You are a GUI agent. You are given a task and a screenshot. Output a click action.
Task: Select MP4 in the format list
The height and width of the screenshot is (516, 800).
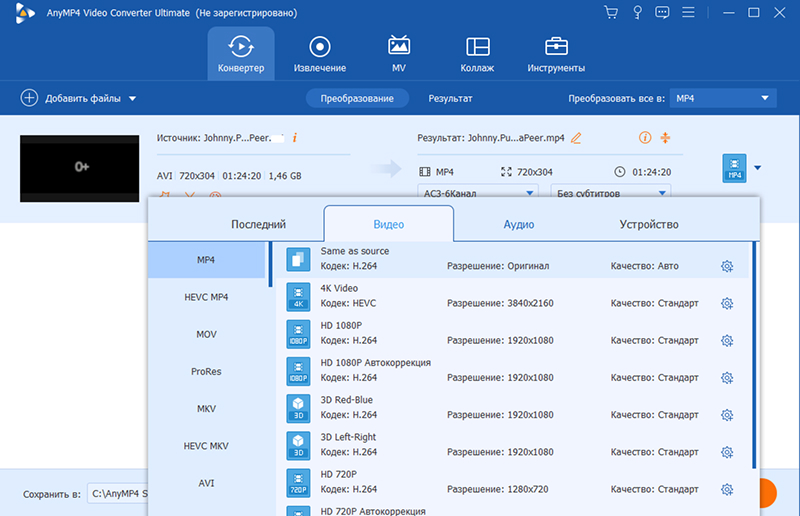[206, 260]
